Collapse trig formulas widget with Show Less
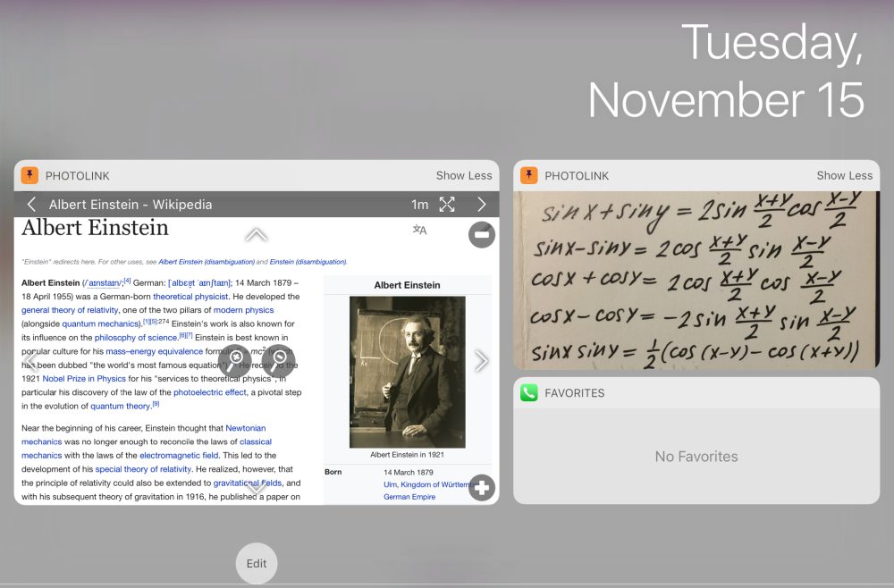The height and width of the screenshot is (588, 894). [x=844, y=176]
